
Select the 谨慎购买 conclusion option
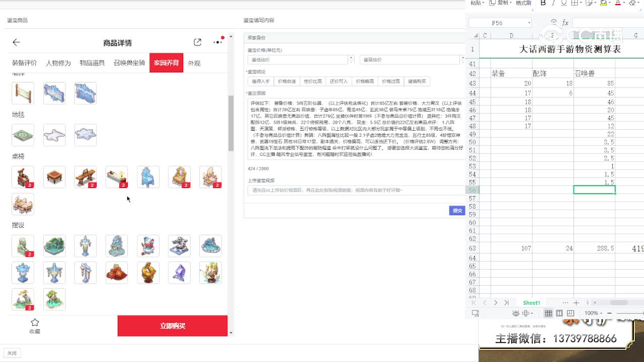417,81
